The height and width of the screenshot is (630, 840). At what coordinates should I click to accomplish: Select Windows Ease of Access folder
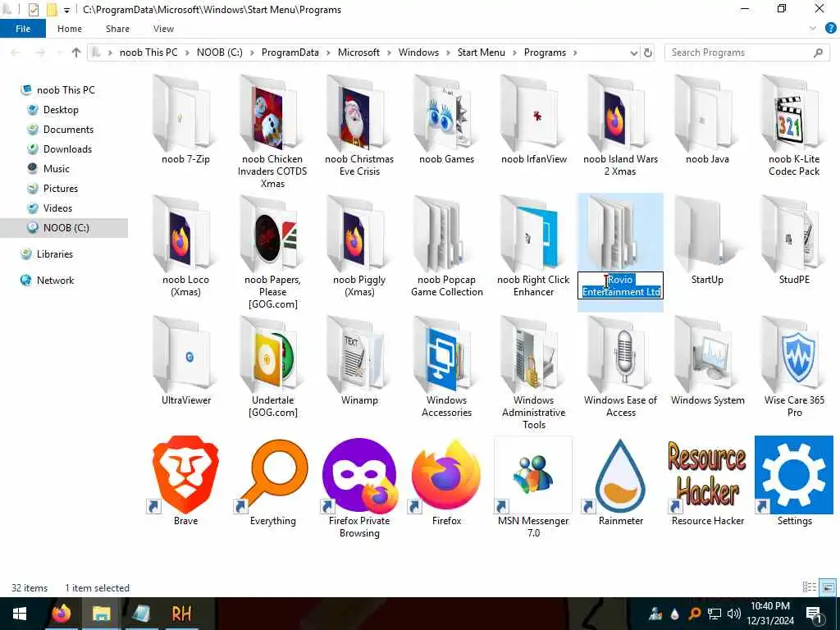(x=620, y=367)
